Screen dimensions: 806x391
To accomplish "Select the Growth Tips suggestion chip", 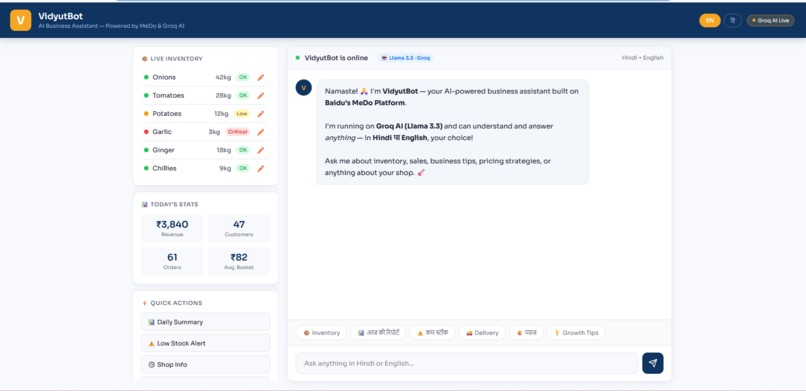I will pyautogui.click(x=576, y=333).
